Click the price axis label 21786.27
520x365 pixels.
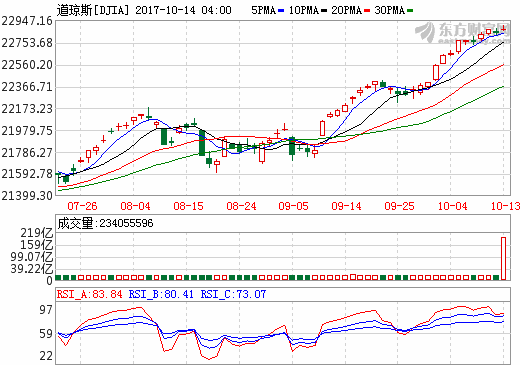pyautogui.click(x=27, y=153)
